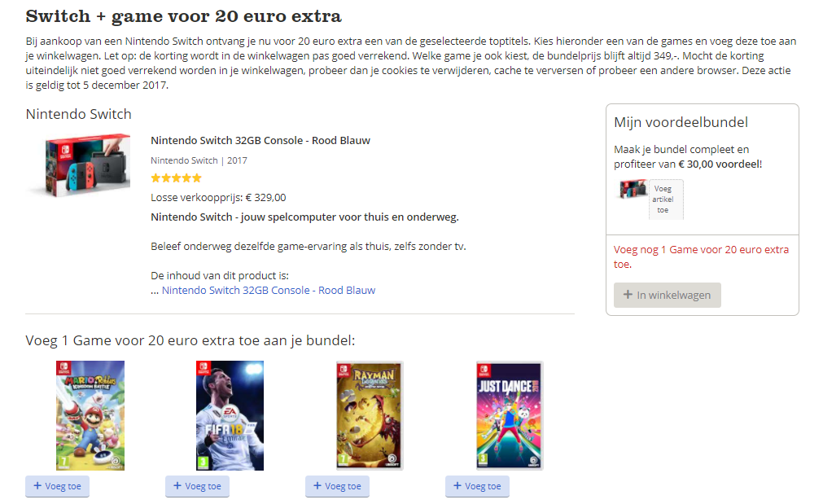Click plus icon on FIFA 18 Voeg toe
The image size is (823, 504).
click(177, 485)
